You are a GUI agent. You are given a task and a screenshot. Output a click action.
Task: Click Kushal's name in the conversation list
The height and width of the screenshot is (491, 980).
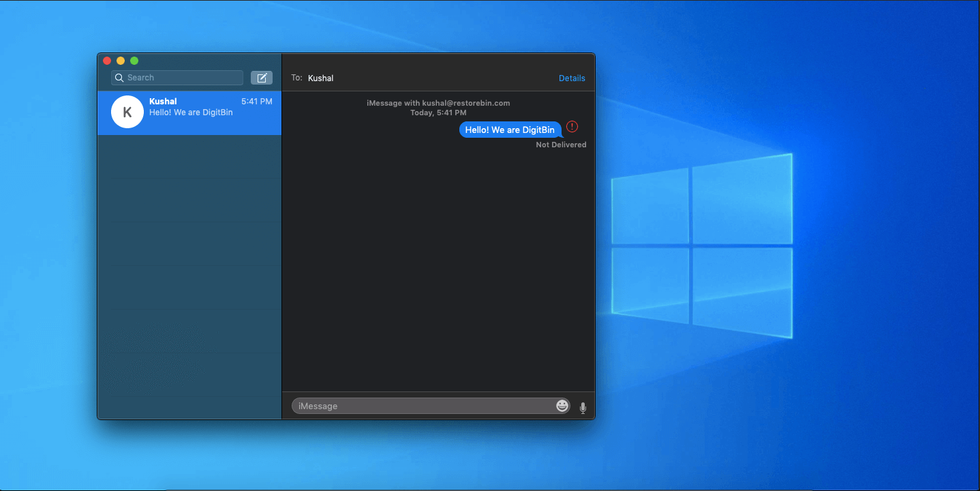[163, 102]
